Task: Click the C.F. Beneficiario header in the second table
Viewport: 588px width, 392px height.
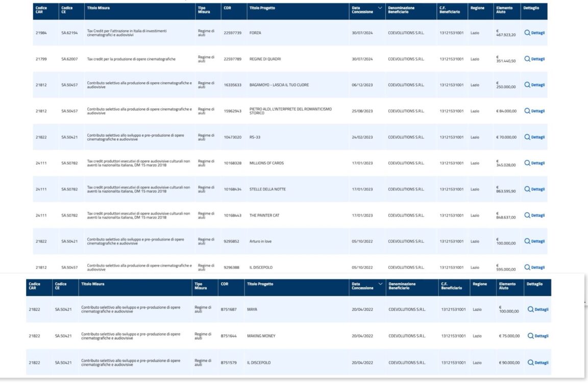Action: click(452, 286)
